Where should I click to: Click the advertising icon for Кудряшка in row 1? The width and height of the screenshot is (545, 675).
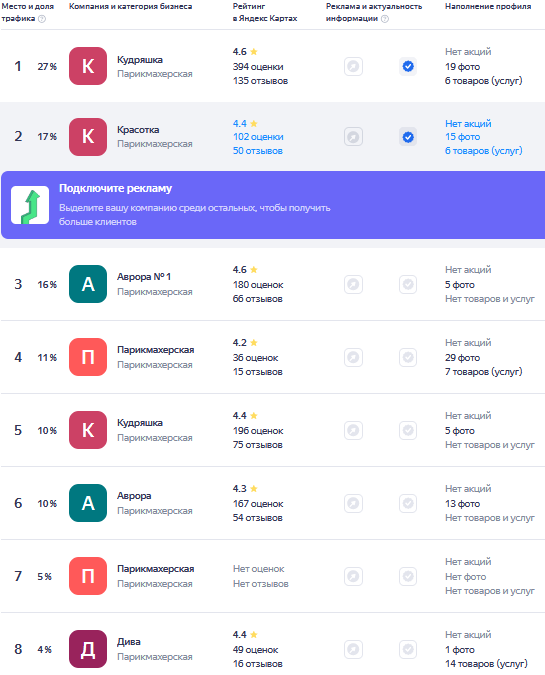point(353,66)
